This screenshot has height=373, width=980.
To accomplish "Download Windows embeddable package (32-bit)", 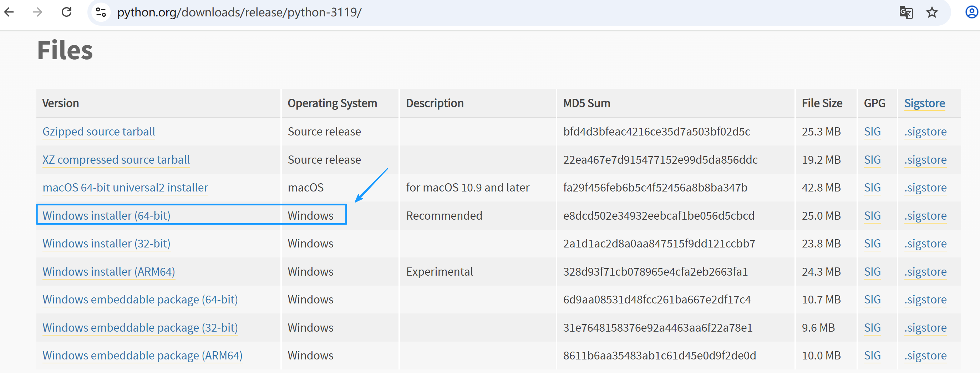I will tap(140, 327).
